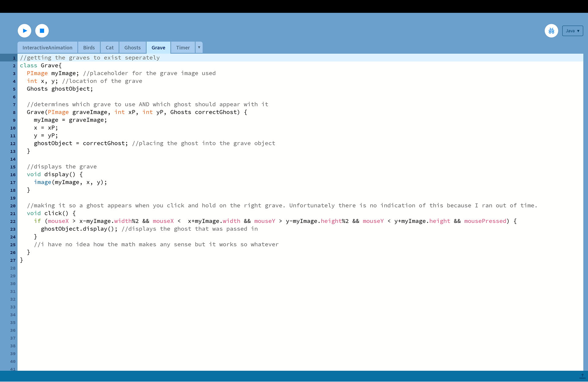Click line number 8 in the gutter
The height and width of the screenshot is (382, 588).
(14, 112)
